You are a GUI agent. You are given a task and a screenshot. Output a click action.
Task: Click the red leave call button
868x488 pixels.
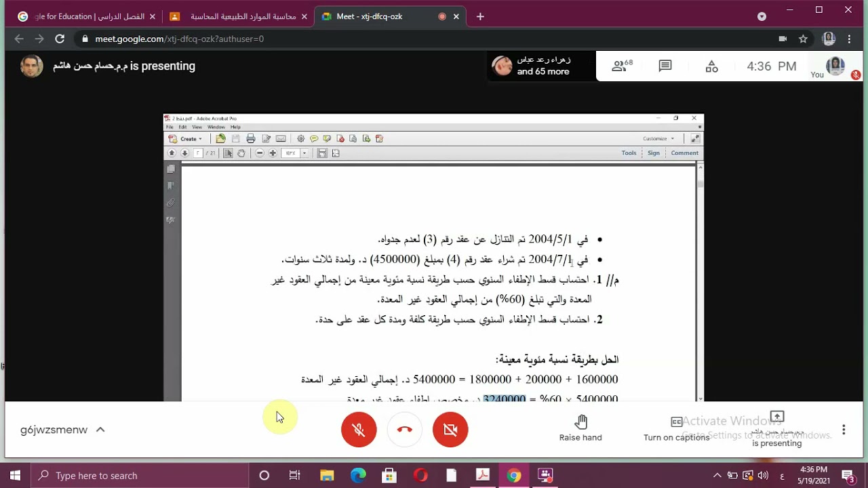tap(405, 430)
